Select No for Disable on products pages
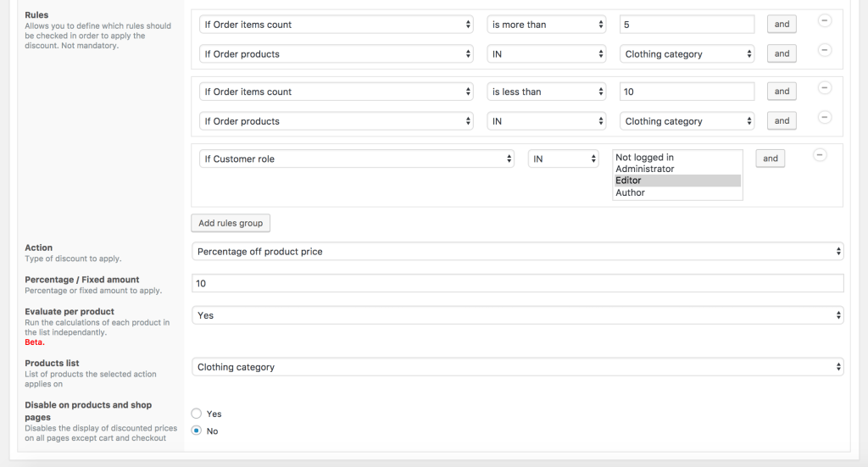Image resolution: width=868 pixels, height=467 pixels. 197,431
